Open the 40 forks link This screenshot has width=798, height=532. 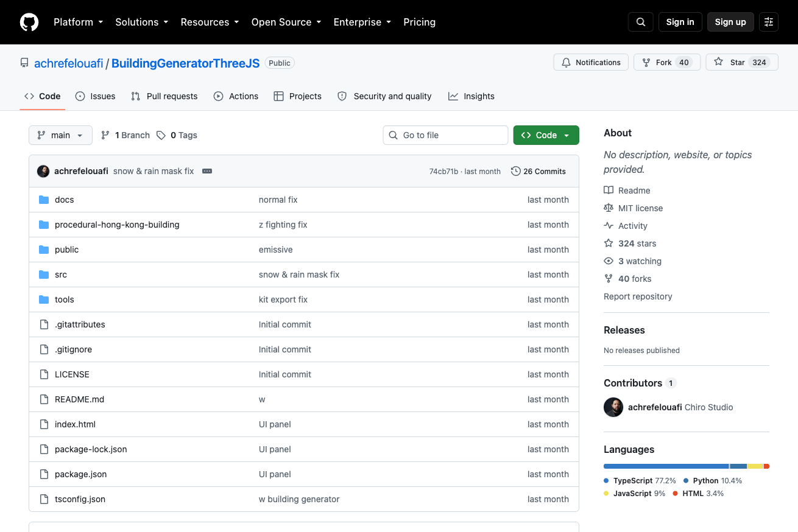pos(635,279)
